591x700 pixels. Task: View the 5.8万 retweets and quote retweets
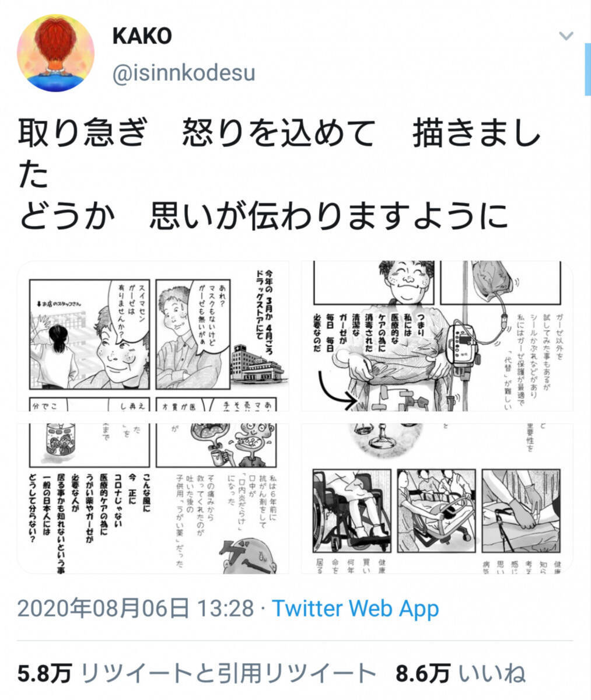pyautogui.click(x=197, y=673)
